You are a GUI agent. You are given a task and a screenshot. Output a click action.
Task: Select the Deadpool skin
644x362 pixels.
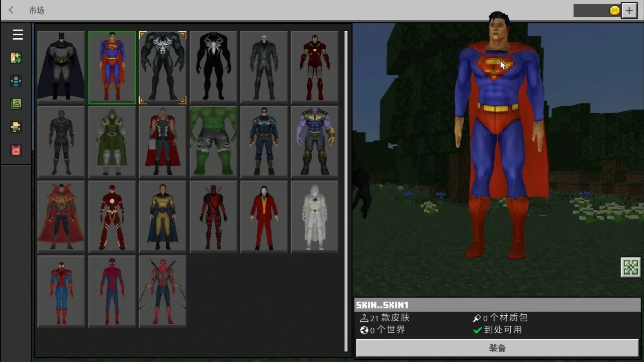pos(214,217)
